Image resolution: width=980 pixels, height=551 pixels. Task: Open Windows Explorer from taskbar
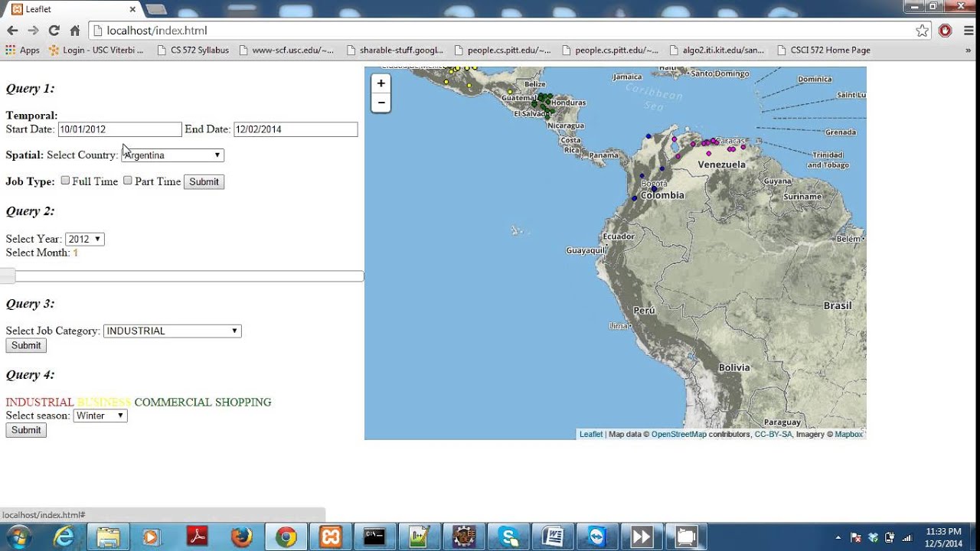(109, 537)
